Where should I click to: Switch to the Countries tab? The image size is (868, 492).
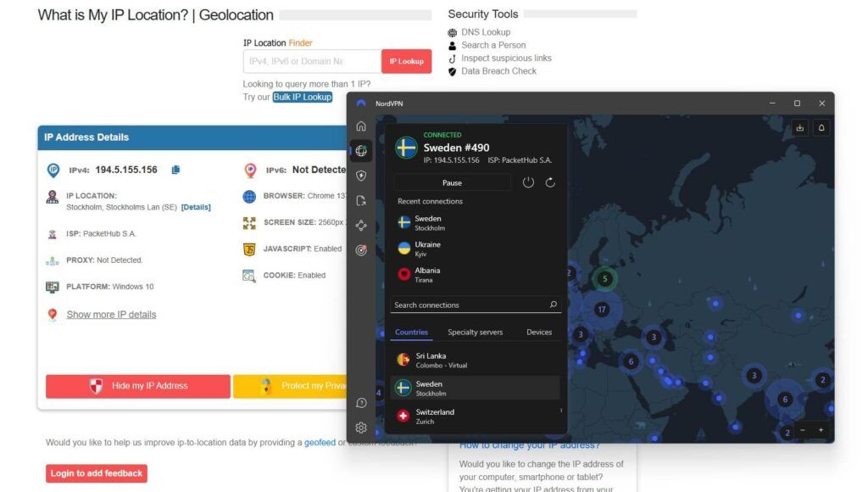click(411, 332)
